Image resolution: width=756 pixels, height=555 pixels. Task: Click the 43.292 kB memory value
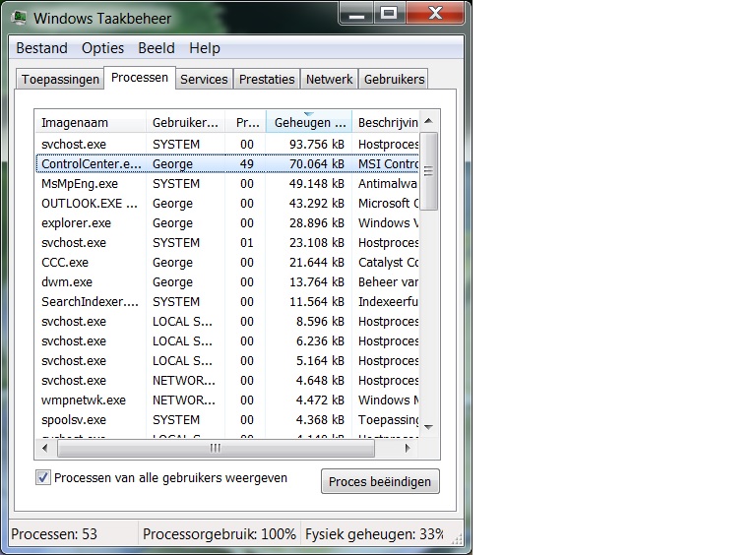pyautogui.click(x=317, y=204)
